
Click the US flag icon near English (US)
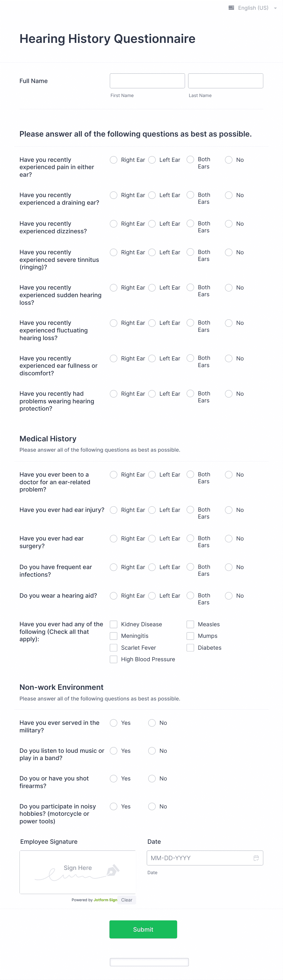coord(231,8)
